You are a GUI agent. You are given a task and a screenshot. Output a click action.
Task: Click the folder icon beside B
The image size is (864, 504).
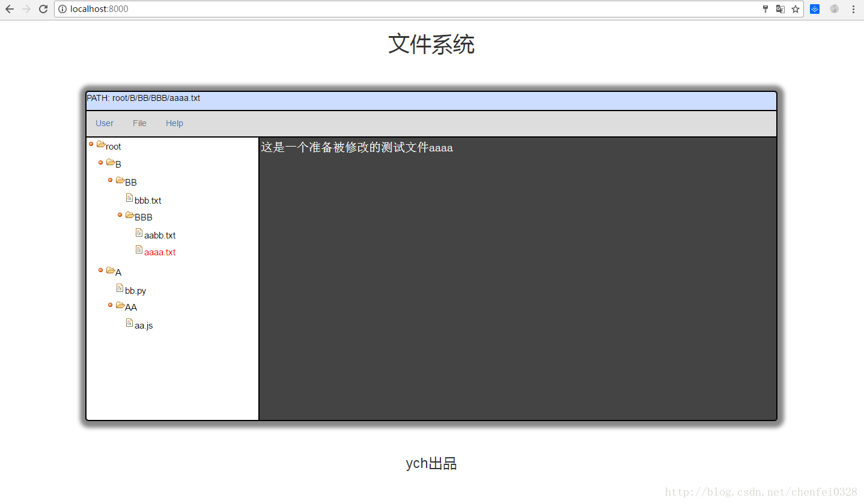click(x=111, y=162)
